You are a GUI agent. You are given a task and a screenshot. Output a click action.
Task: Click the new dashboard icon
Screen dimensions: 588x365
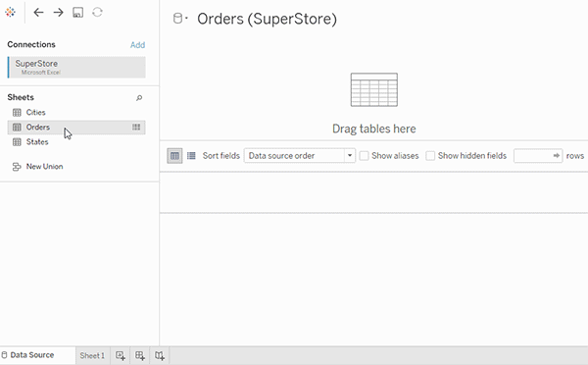tap(140, 355)
